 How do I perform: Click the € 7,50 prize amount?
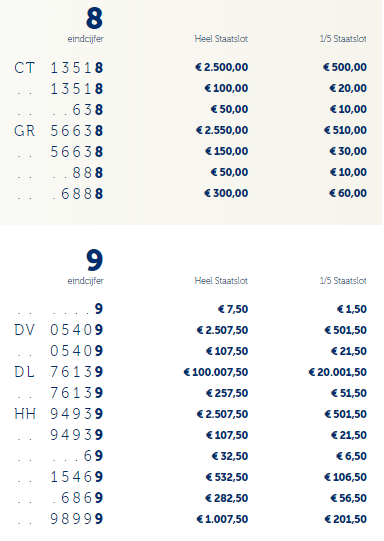233,309
